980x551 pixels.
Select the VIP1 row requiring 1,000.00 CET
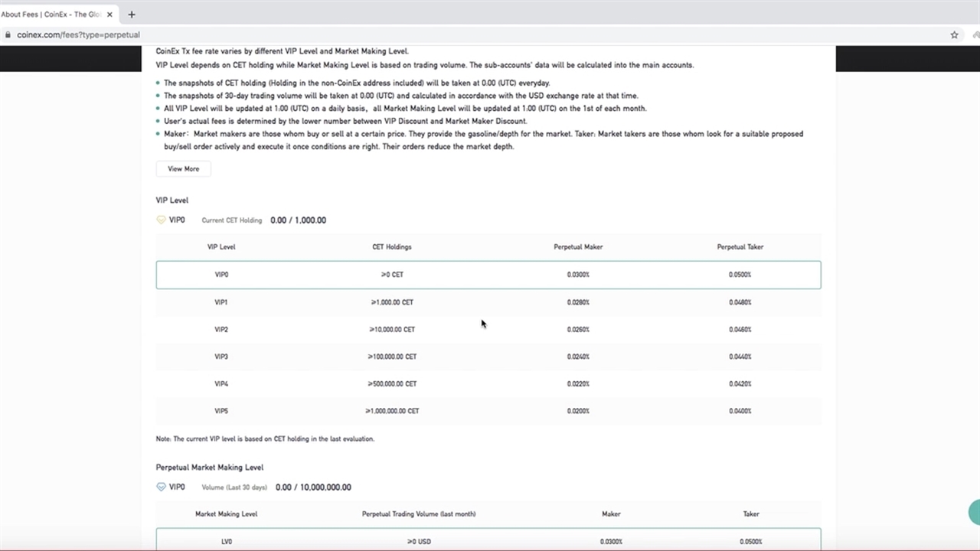[488, 302]
